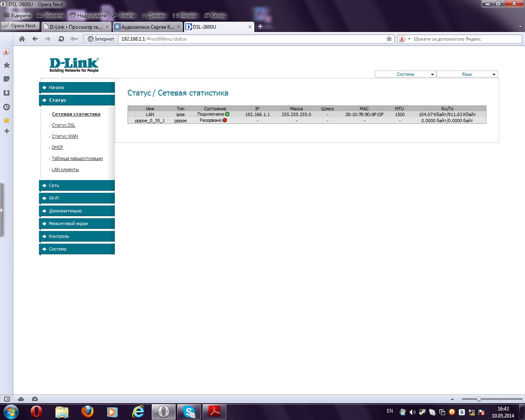525x420 pixels.
Task: Open the History clock icon in sidebar
Action: click(x=7, y=107)
